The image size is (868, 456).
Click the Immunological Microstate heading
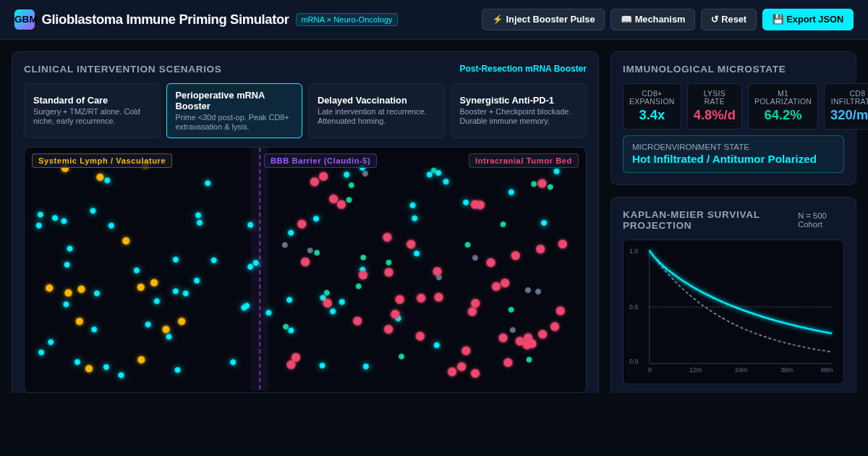tap(704, 69)
